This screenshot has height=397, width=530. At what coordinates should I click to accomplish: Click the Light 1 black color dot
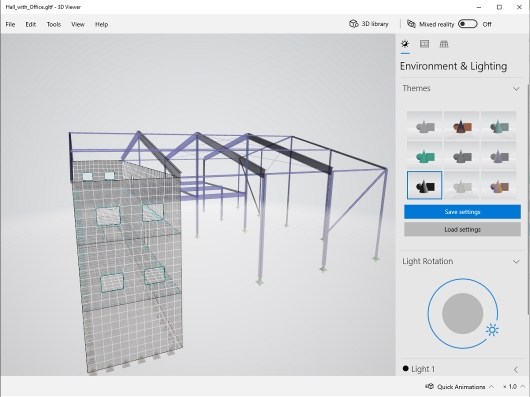point(406,369)
